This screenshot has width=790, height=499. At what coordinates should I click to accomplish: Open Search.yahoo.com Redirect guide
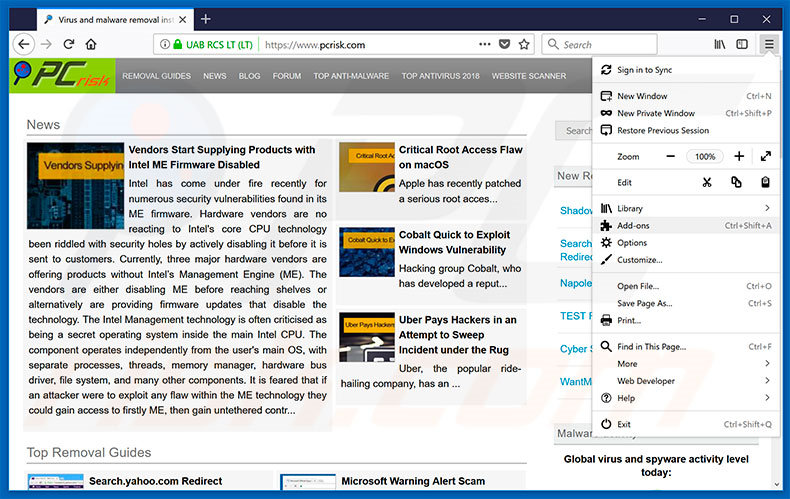point(155,481)
